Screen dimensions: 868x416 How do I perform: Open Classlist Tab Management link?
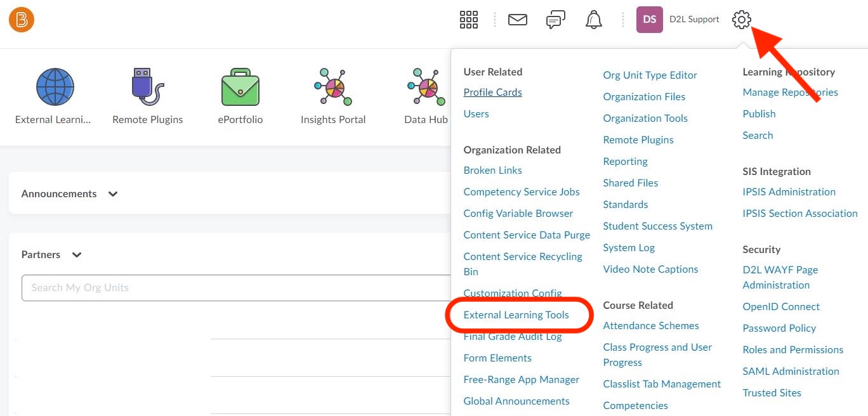click(x=662, y=384)
